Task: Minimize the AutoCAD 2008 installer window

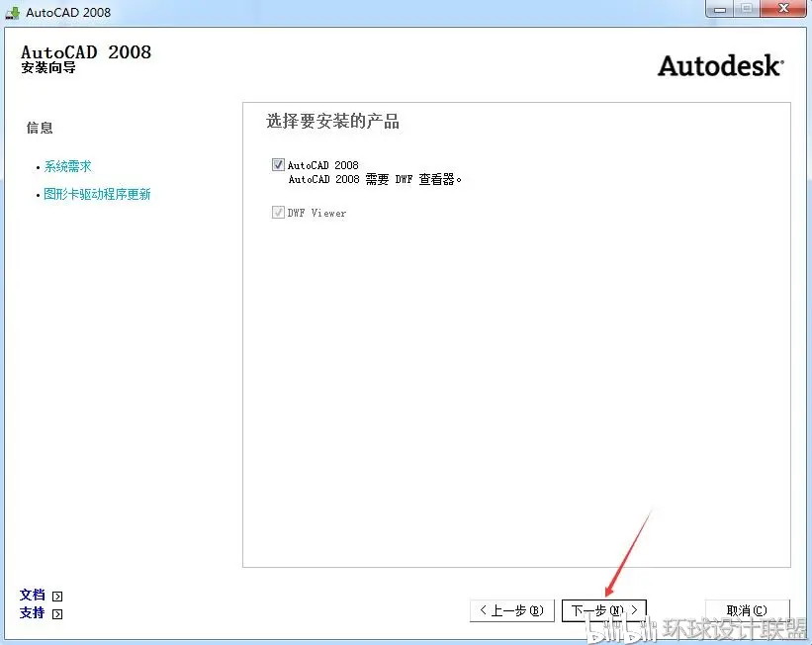Action: 720,9
